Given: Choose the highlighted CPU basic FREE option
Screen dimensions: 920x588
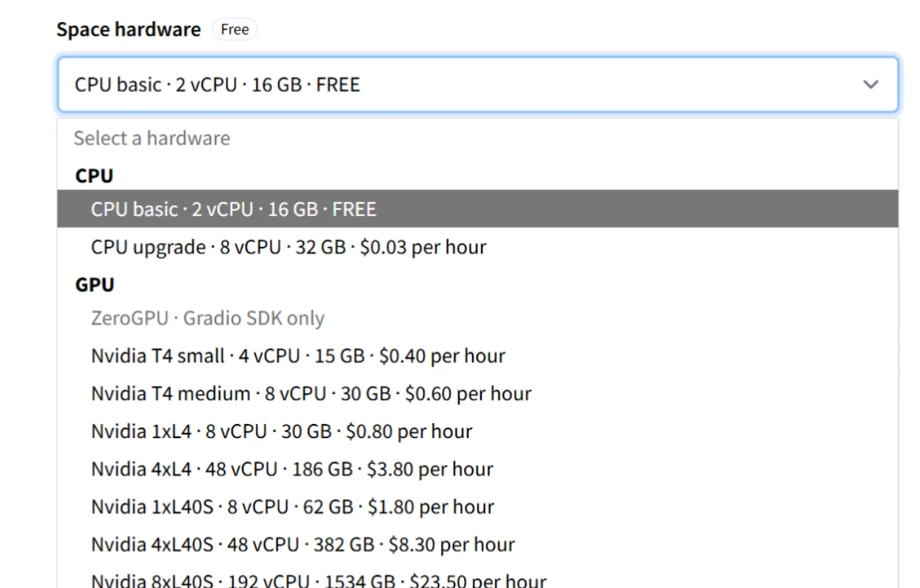Looking at the screenshot, I should 233,209.
